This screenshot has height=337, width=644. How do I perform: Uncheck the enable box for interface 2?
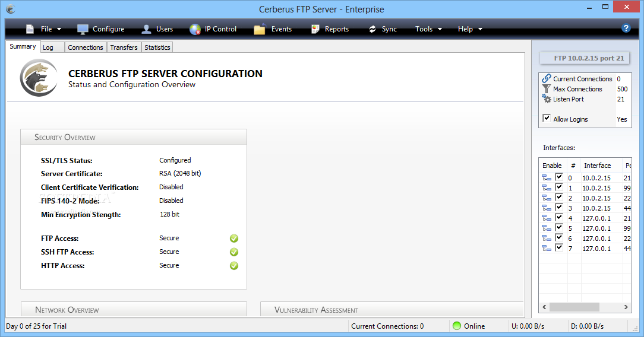(559, 197)
